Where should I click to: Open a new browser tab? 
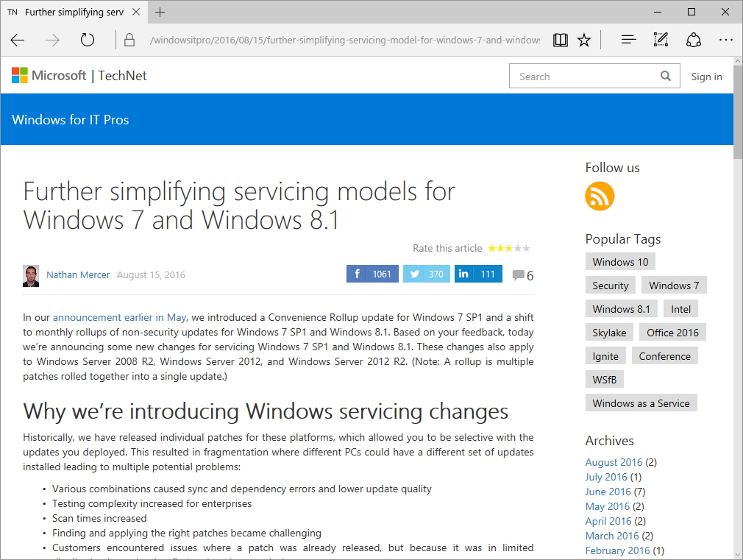(160, 12)
